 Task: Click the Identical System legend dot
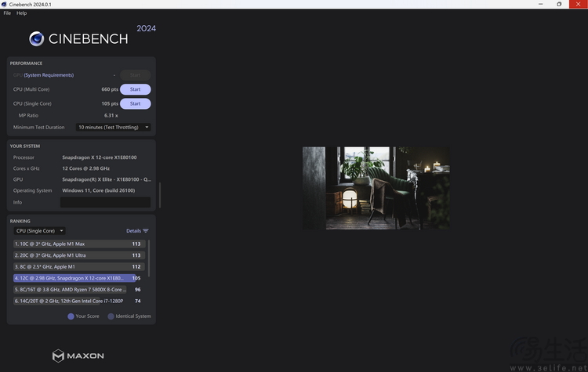click(x=111, y=316)
